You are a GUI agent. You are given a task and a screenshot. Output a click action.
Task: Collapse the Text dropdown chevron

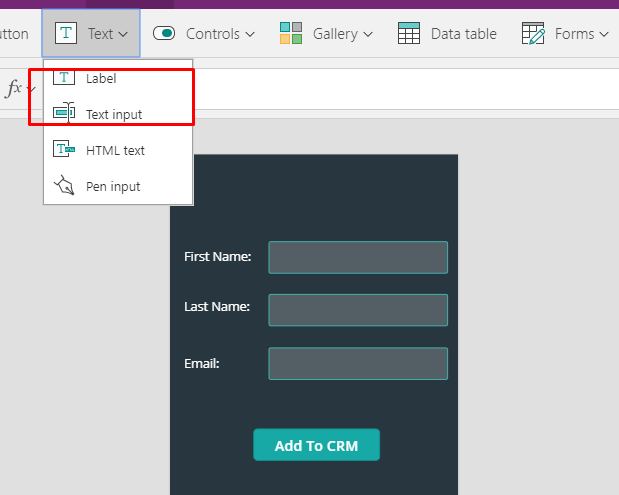coord(123,34)
